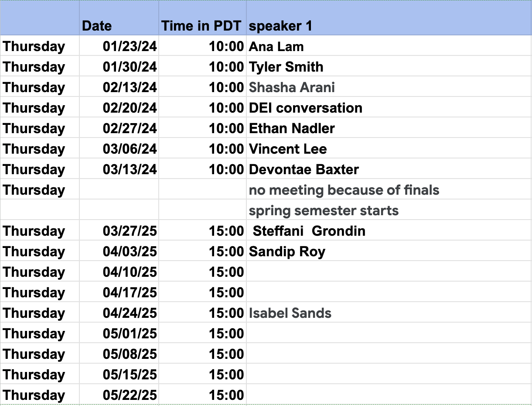The image size is (532, 406).
Task: Select the Ethan Nadler cell
Action: 292,128
